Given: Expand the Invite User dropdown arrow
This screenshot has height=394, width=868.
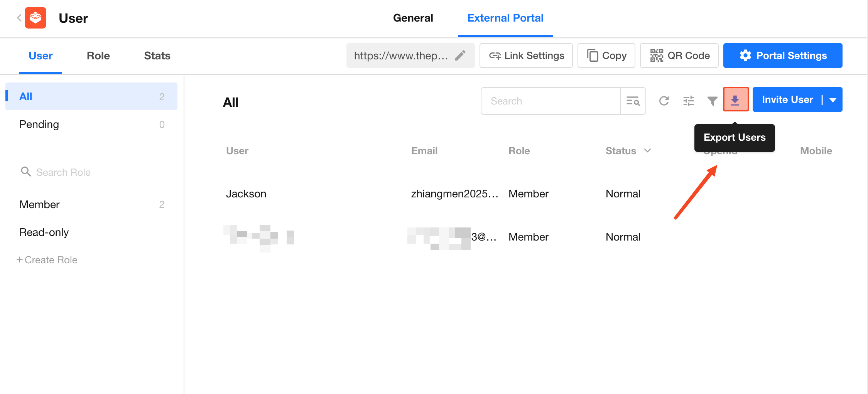Looking at the screenshot, I should 833,100.
